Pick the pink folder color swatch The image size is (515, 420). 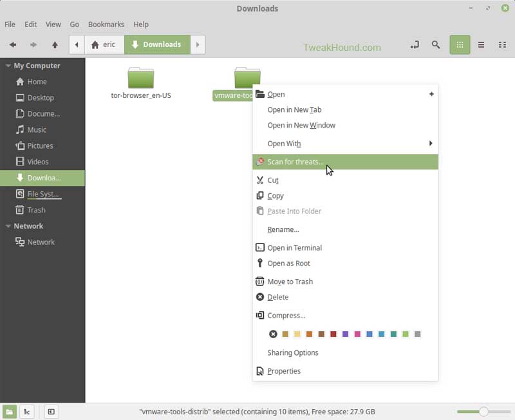pyautogui.click(x=357, y=334)
